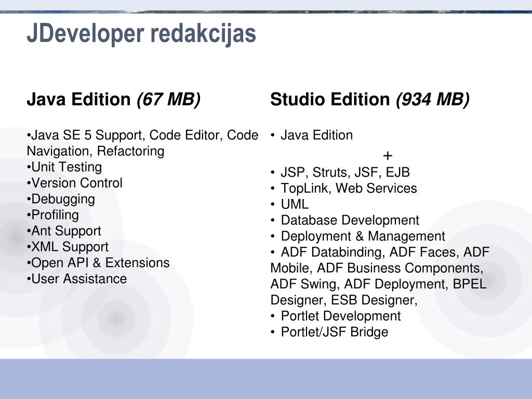Select the 'Studio Edition (934 MB)' heading
Viewport: 532px width, 399px height.
click(370, 99)
